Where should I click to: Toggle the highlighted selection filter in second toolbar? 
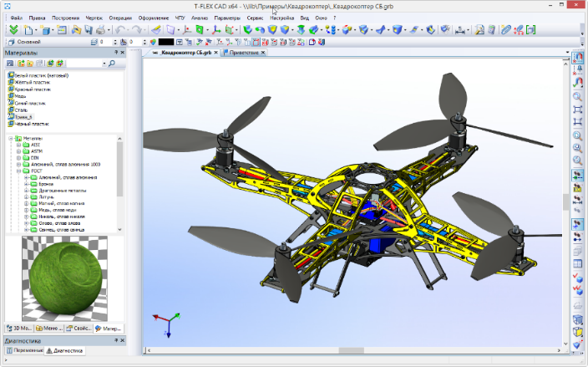pyautogui.click(x=256, y=42)
